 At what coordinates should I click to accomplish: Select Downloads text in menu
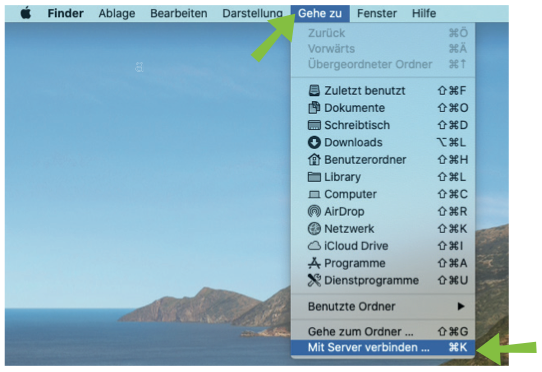[x=353, y=142]
